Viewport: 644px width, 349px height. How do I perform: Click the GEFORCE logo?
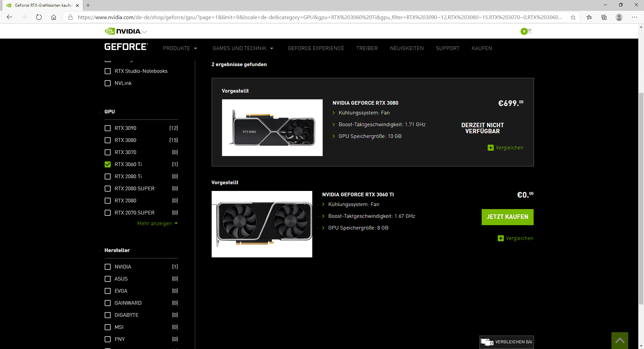pos(126,47)
